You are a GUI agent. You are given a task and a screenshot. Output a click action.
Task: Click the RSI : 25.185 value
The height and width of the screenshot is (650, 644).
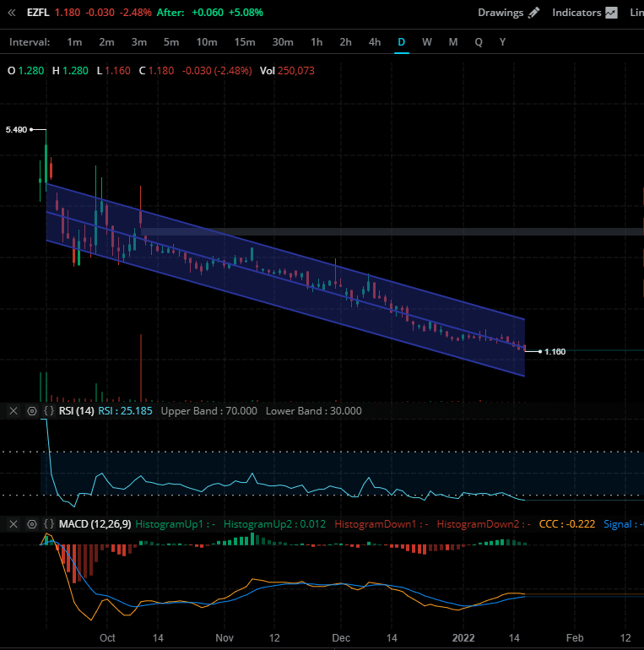[125, 411]
